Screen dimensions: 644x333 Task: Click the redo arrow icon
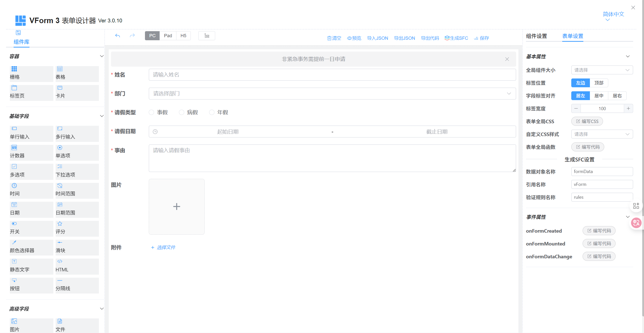[x=132, y=36]
